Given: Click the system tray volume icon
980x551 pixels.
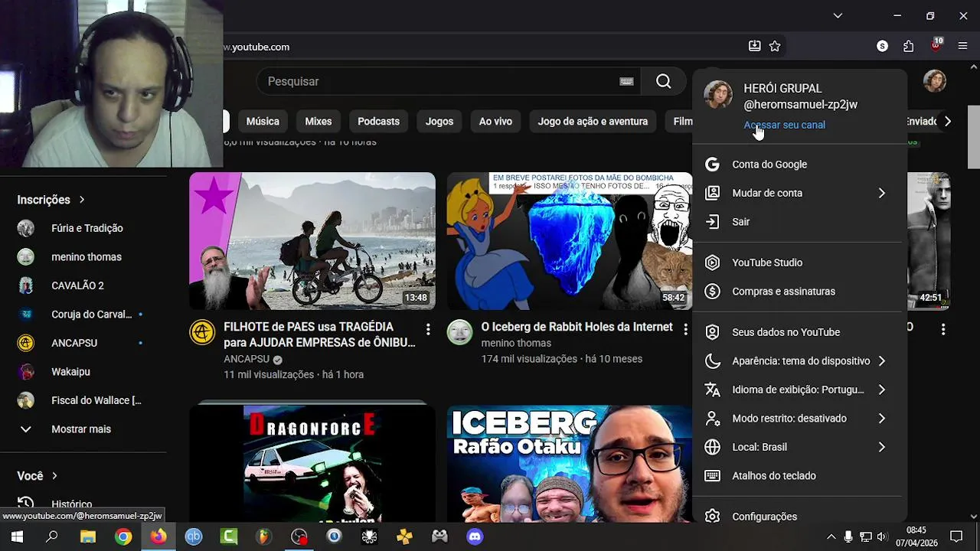Looking at the screenshot, I should [x=882, y=537].
